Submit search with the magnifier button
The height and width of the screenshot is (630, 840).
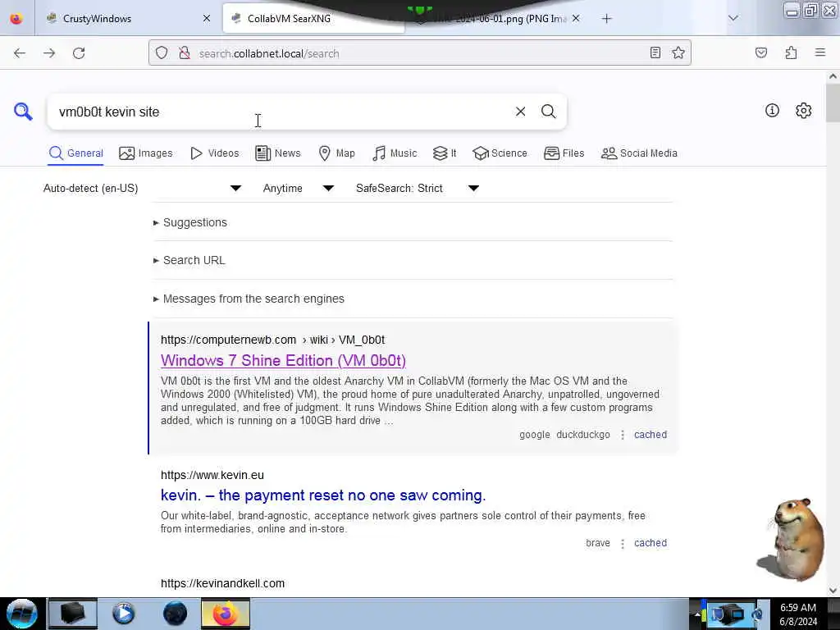point(548,112)
